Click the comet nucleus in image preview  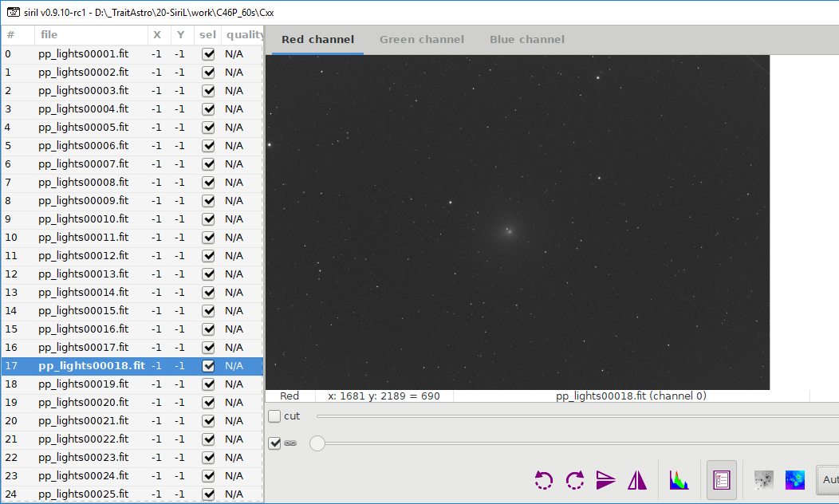coord(510,232)
